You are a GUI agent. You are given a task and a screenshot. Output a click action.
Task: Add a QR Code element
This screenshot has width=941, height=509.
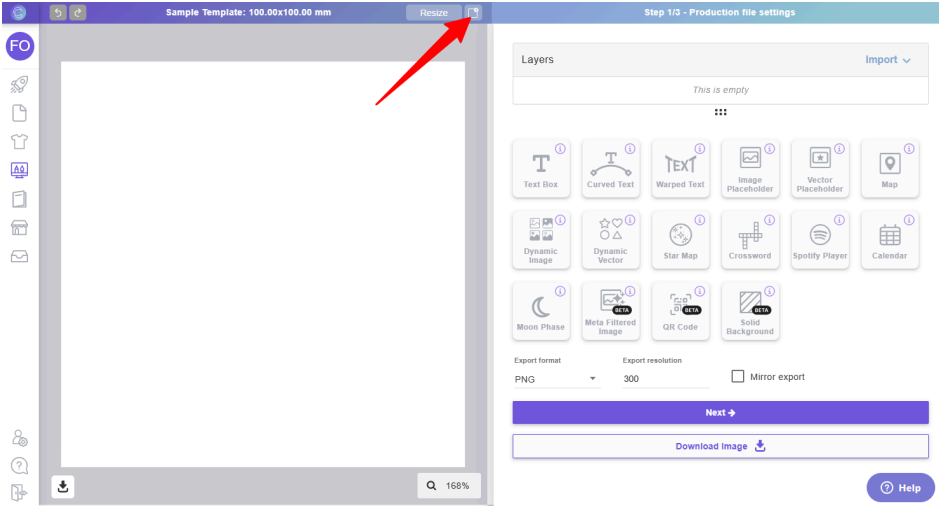click(680, 311)
